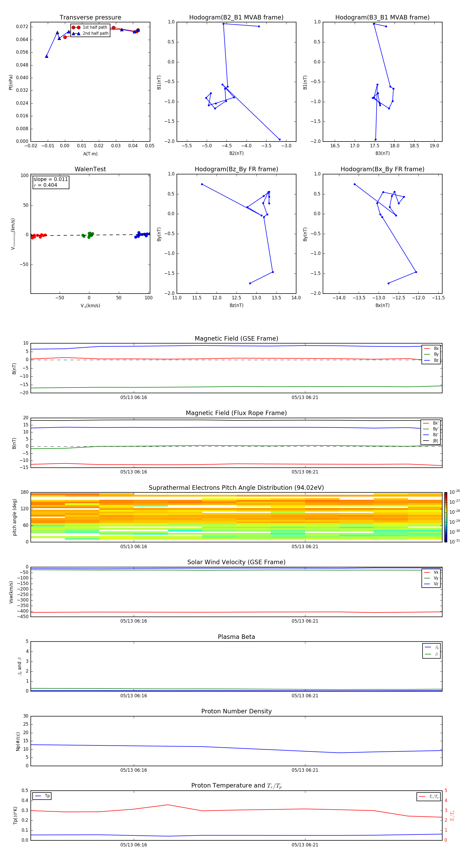Click the pitch angle colorbar
473x868 pixels.
point(446,517)
